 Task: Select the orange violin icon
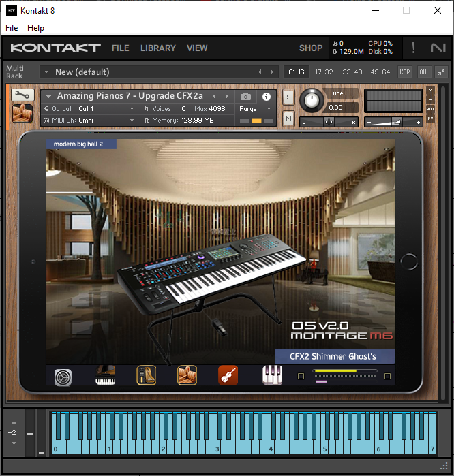click(228, 375)
